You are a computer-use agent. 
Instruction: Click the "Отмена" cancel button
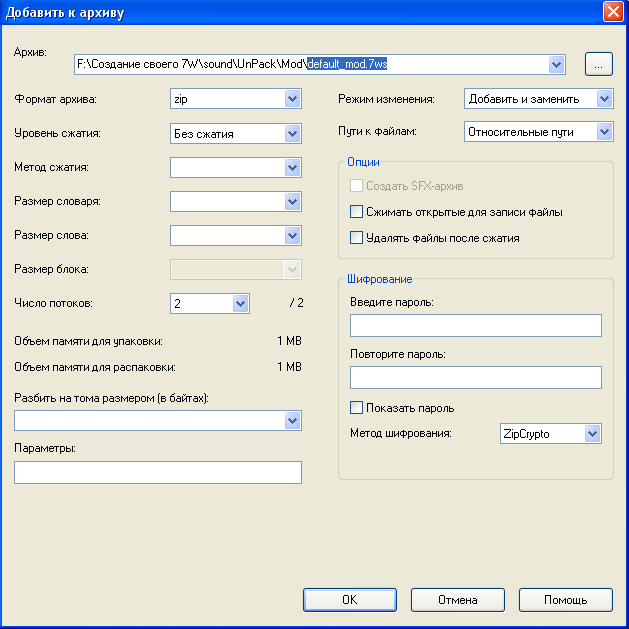458,600
